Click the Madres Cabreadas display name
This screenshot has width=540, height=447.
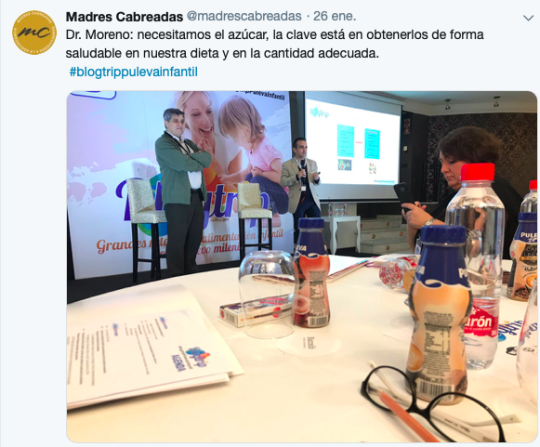click(124, 17)
